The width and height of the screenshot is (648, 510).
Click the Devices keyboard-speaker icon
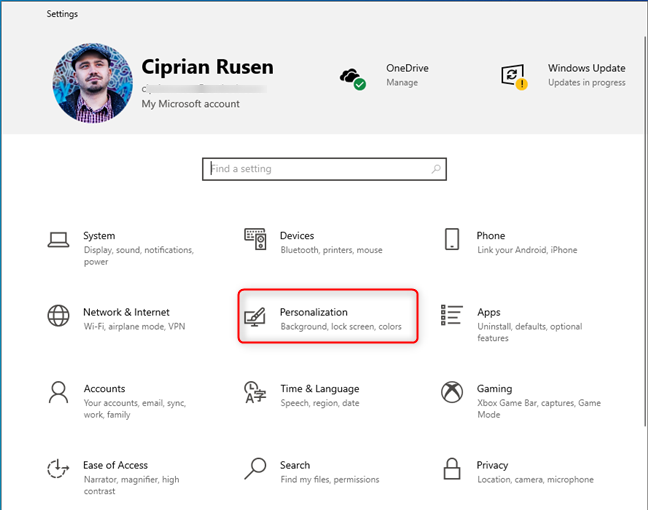[255, 239]
